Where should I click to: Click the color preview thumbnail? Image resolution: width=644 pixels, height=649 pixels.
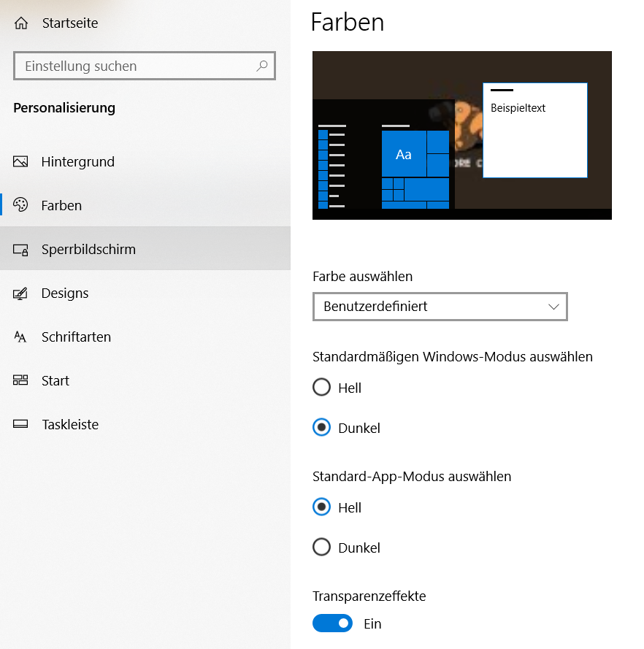pos(462,135)
